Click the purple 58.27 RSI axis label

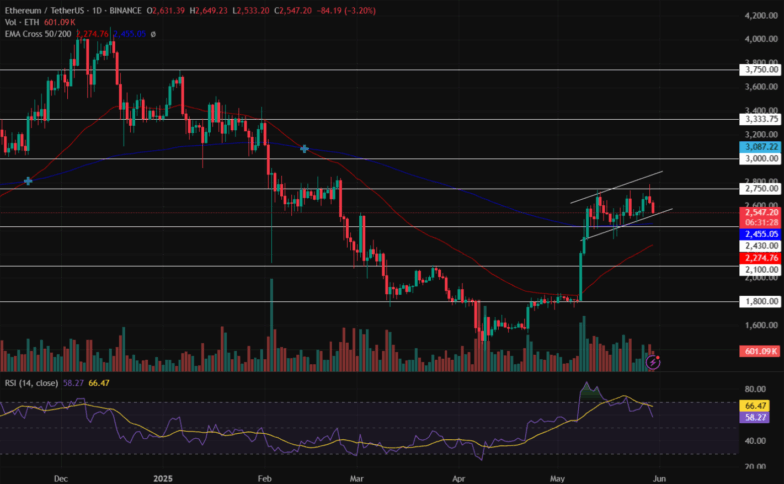click(x=754, y=417)
